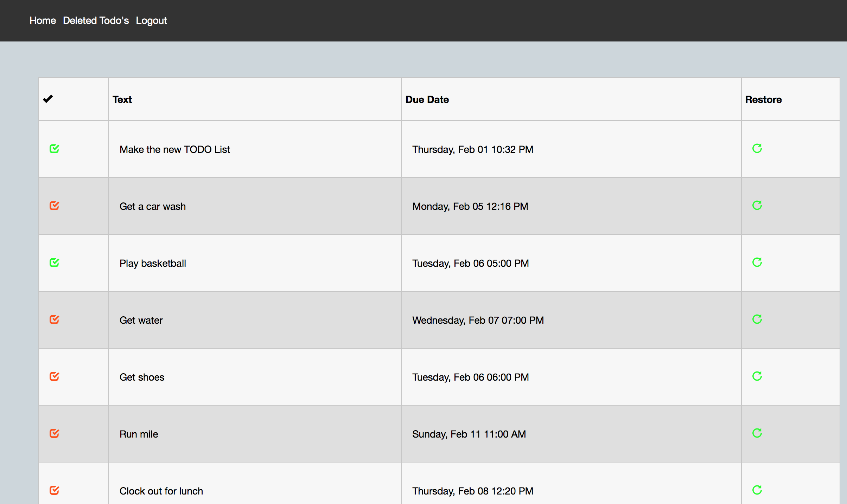Viewport: 847px width, 504px height.
Task: Restore the 'Get water' todo
Action: tap(757, 319)
